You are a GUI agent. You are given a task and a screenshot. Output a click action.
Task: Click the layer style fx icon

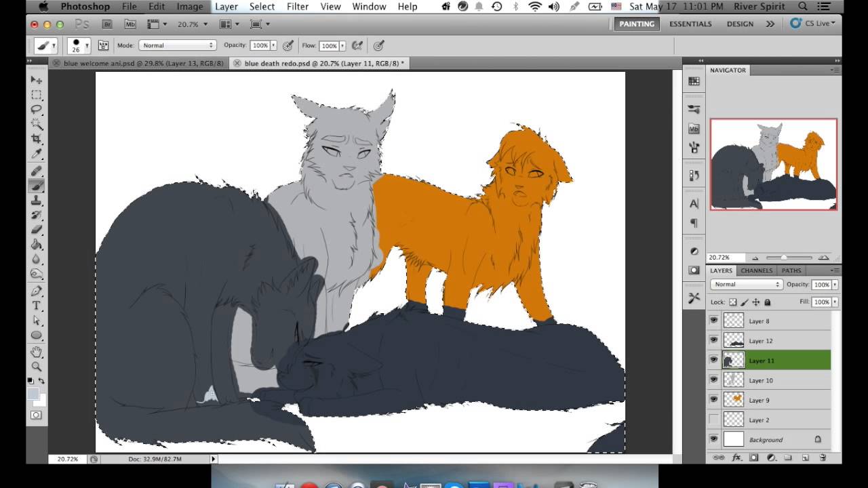click(736, 458)
